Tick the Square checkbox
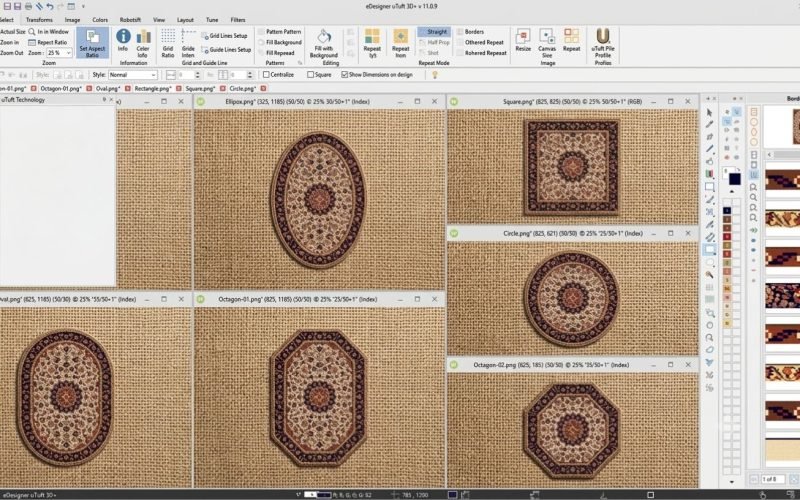This screenshot has height=500, width=800. coord(310,74)
